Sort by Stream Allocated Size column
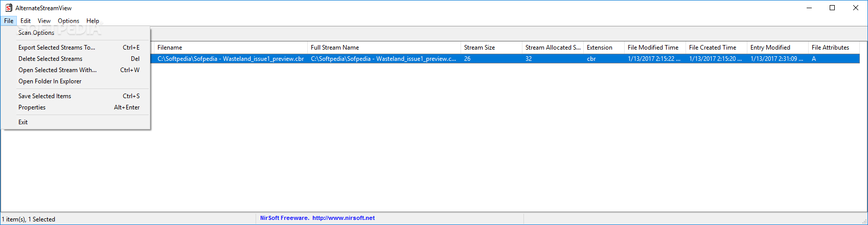 click(553, 48)
